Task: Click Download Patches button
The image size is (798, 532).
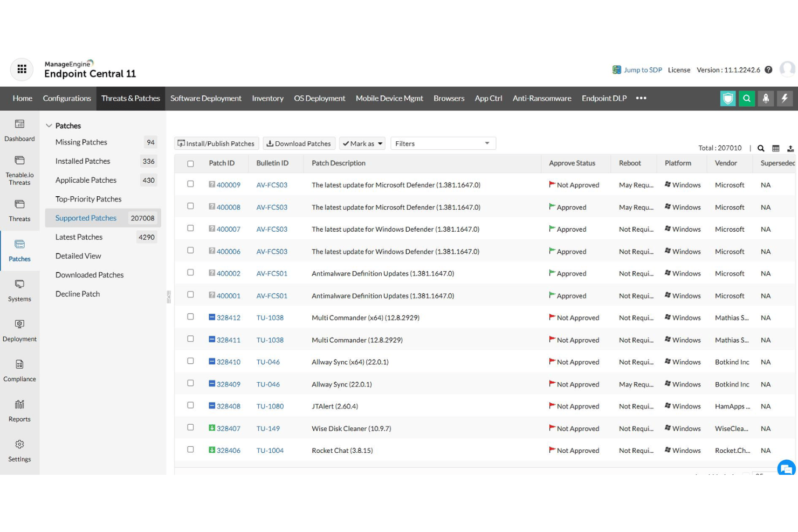Action: point(299,143)
